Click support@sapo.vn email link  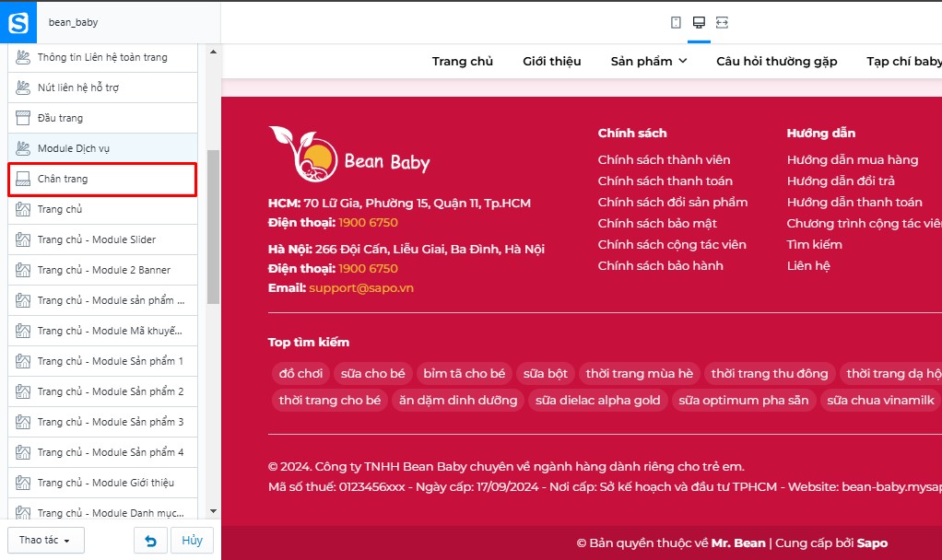coord(361,288)
